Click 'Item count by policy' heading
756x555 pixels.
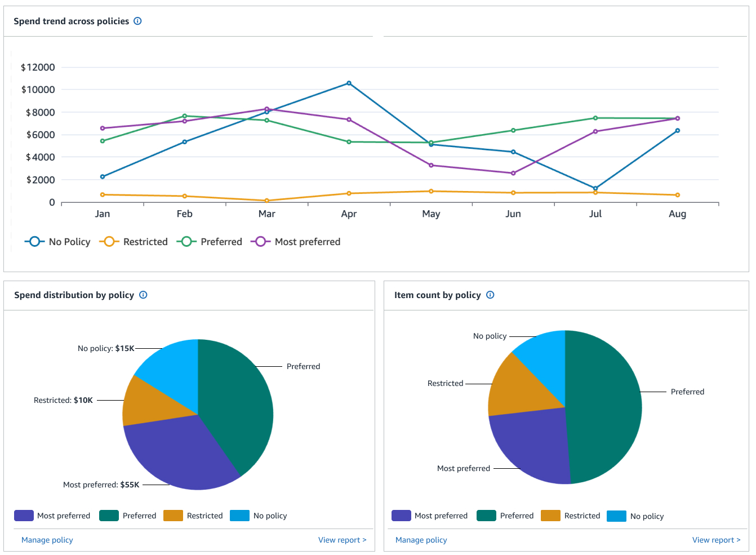tap(438, 295)
